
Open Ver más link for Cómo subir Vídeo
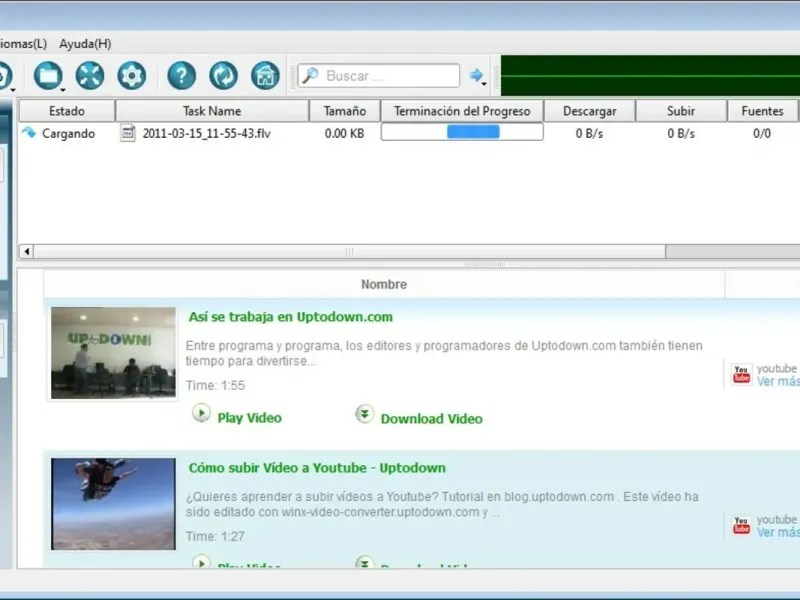point(778,533)
